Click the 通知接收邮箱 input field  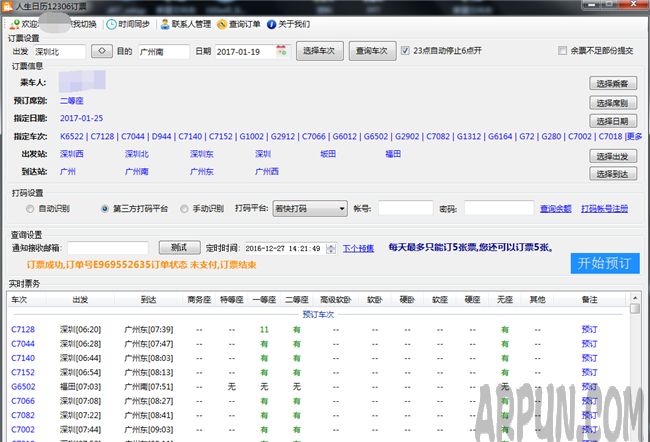(108, 248)
